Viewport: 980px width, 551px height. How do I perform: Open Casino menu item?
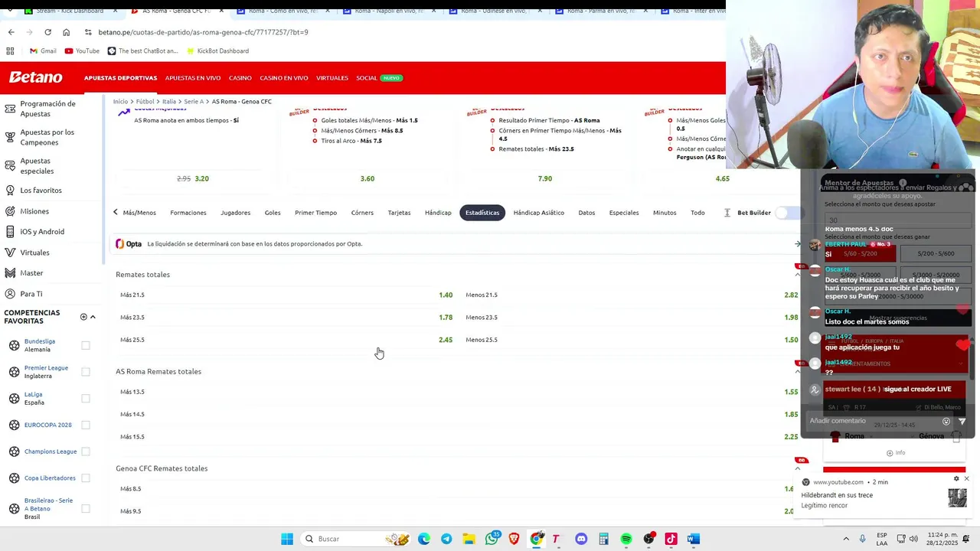click(240, 78)
